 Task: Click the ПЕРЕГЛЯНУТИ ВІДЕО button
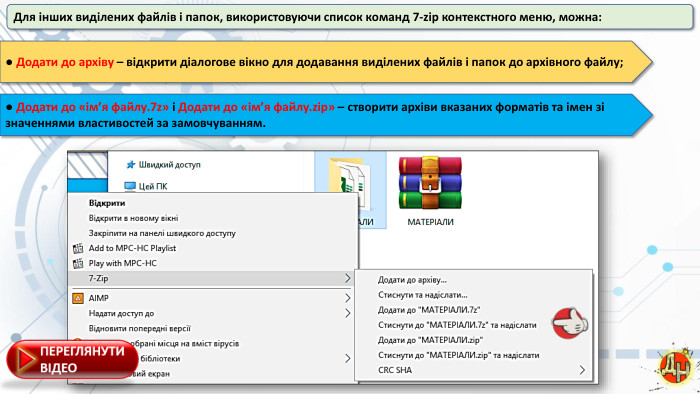coord(72,359)
